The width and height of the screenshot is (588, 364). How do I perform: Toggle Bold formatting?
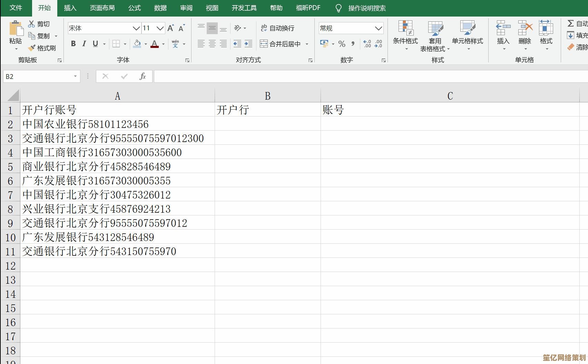[x=73, y=44]
